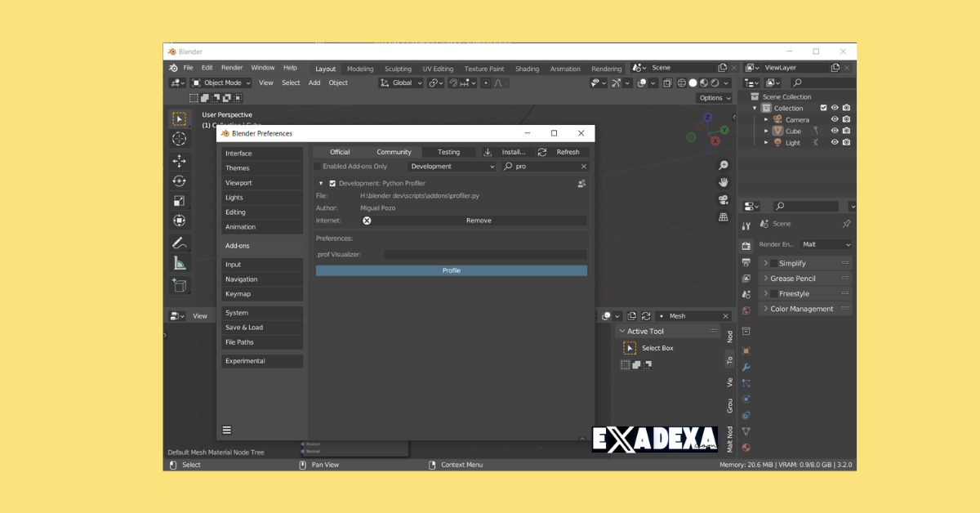Select the Measure tool
Viewport: 980px width, 513px height.
pos(179,262)
